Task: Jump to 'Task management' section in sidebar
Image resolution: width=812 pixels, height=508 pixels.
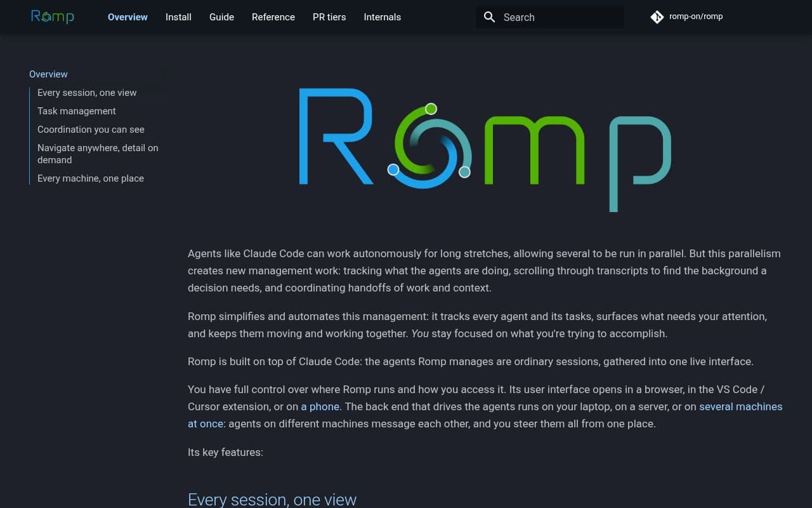Action: pos(76,111)
